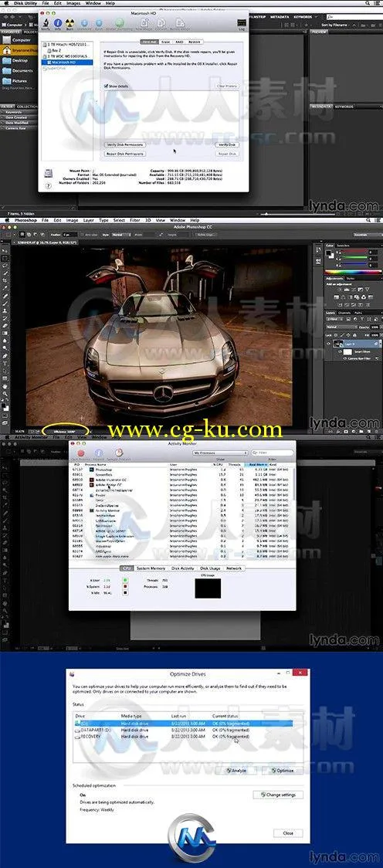Open Disk Utility application menu
This screenshot has width=383, height=868.
pyautogui.click(x=27, y=3)
